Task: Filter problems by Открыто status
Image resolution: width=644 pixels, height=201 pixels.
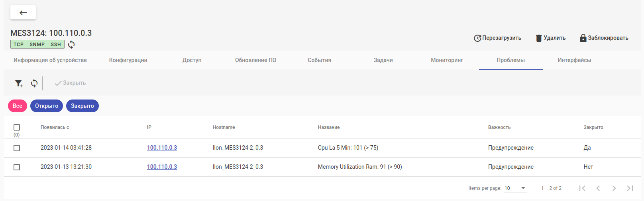Action: pos(47,106)
